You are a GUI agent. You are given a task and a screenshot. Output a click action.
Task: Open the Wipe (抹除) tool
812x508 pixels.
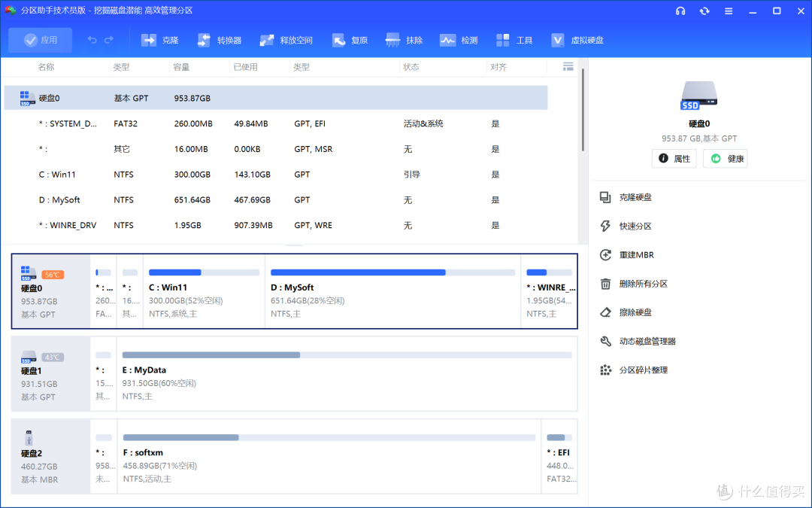point(404,40)
